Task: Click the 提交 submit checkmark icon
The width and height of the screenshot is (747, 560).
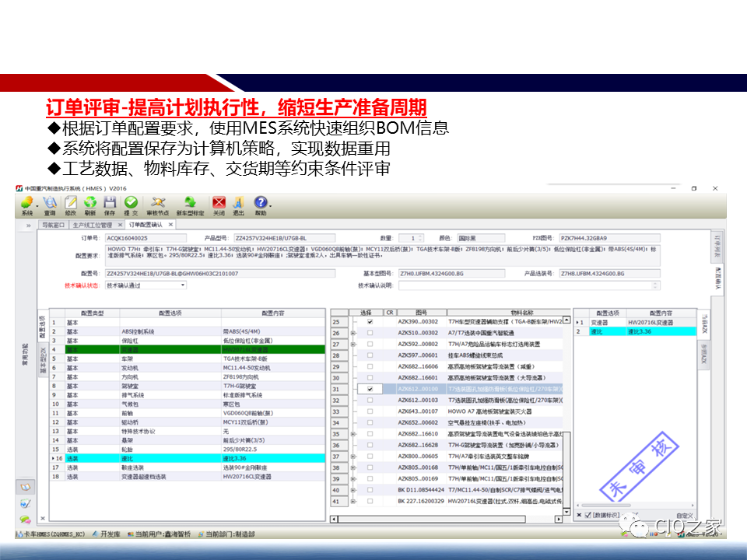Action: click(131, 203)
